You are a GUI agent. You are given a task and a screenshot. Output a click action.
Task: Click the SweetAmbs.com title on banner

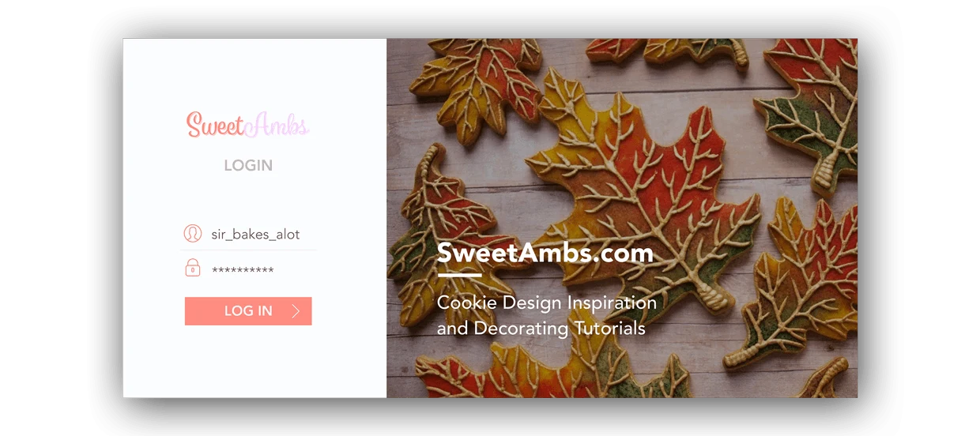[545, 253]
